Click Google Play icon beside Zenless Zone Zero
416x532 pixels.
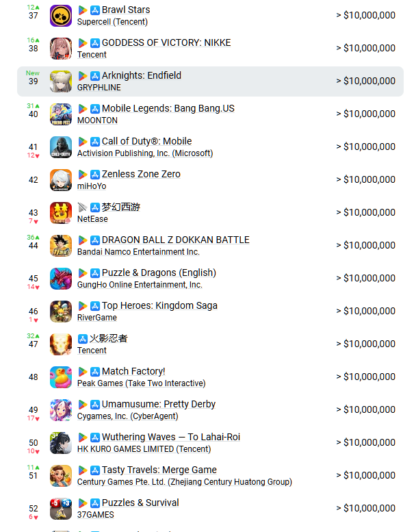click(83, 175)
